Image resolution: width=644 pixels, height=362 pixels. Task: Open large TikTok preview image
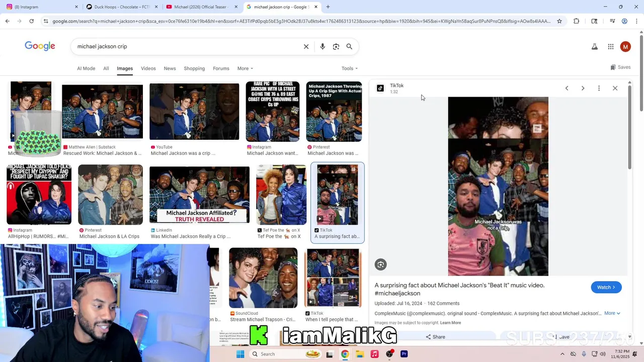(498, 186)
